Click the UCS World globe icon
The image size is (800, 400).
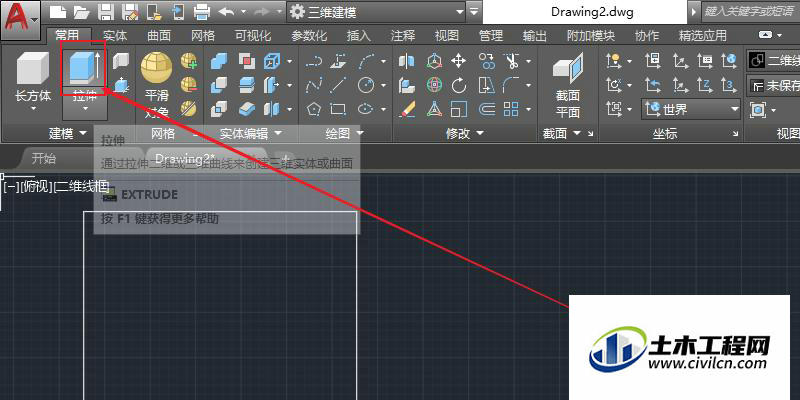(730, 61)
